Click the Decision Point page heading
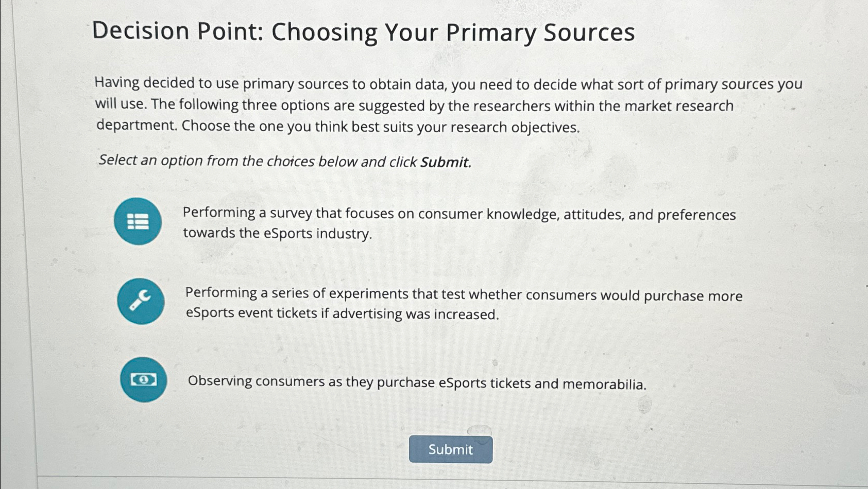Screen dimensions: 868x489 [364, 33]
